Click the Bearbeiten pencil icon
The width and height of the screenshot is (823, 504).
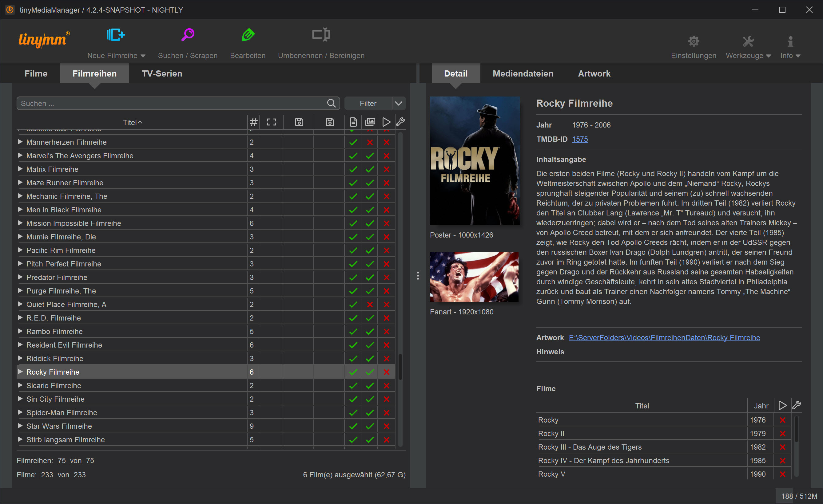click(248, 35)
